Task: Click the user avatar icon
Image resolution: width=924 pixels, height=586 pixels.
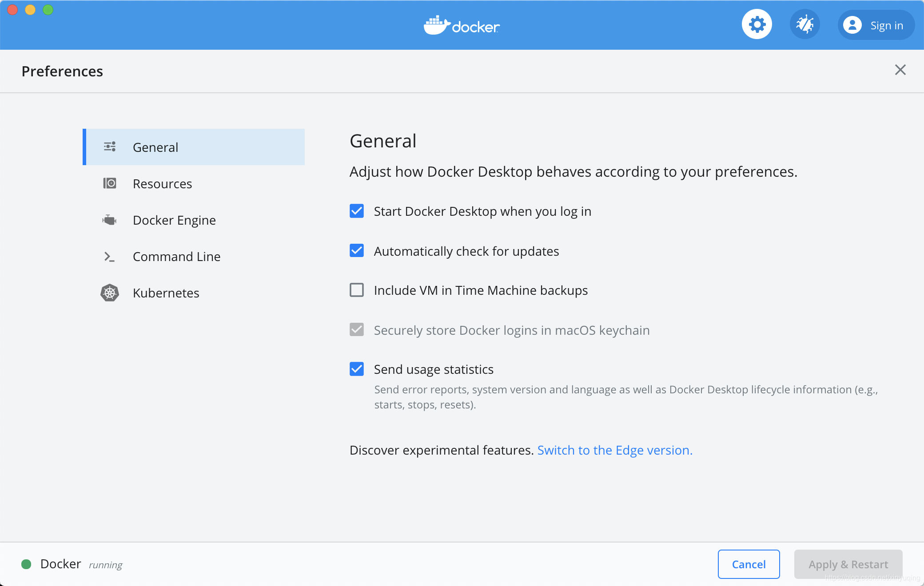Action: pos(852,25)
